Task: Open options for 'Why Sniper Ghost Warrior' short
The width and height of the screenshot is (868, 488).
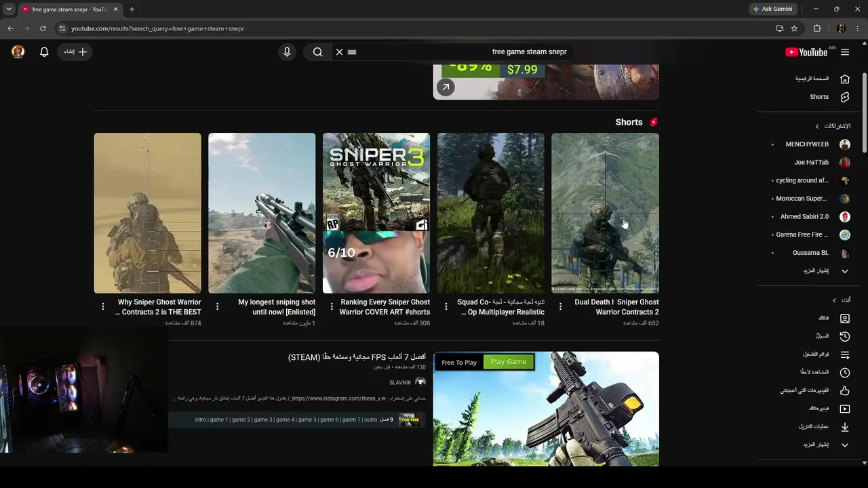Action: (103, 306)
